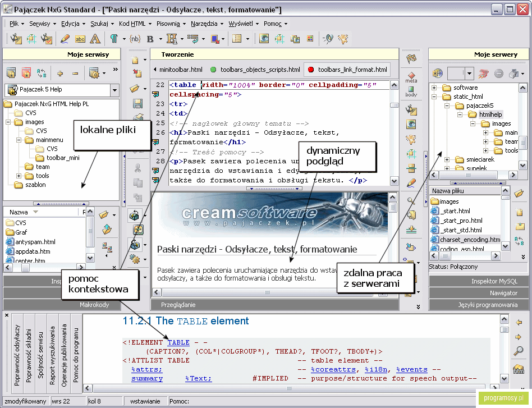532x408 pixels.
Task: Click the 'abc' text icon in toolbar
Action: tap(80, 39)
